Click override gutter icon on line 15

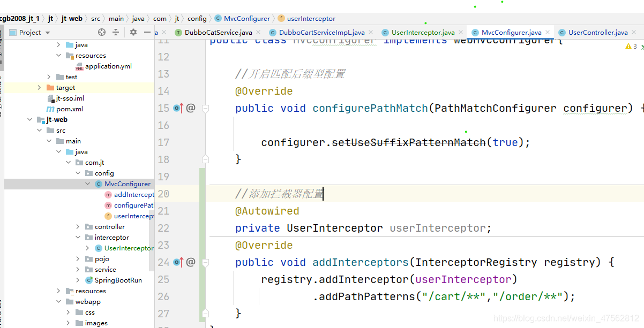point(178,108)
